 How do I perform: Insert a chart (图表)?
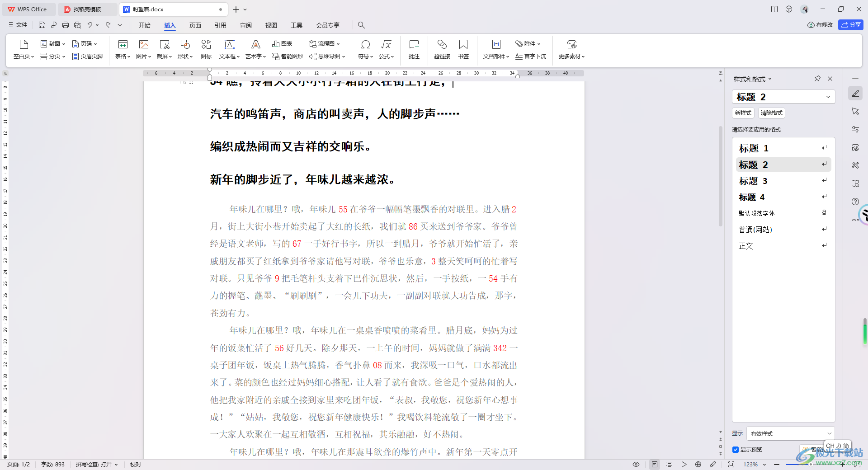pyautogui.click(x=282, y=44)
